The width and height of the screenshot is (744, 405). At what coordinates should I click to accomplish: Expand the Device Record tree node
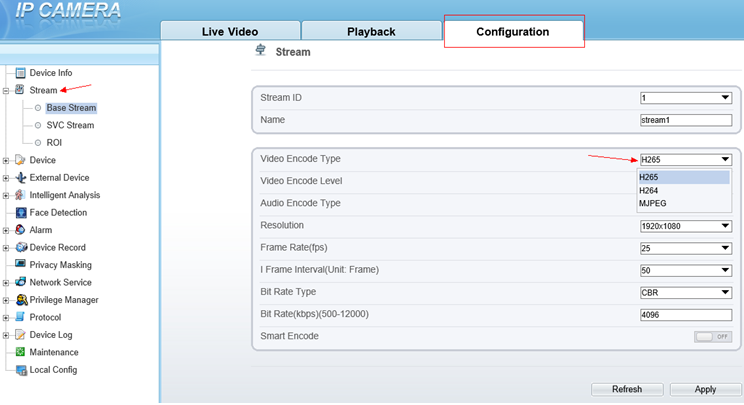coord(7,248)
